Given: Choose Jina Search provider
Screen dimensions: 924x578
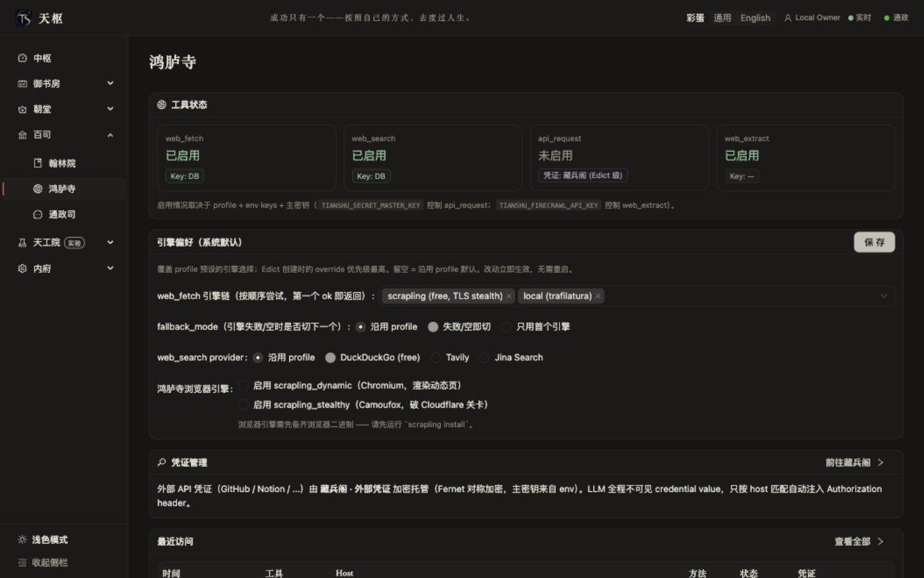Looking at the screenshot, I should [x=484, y=358].
